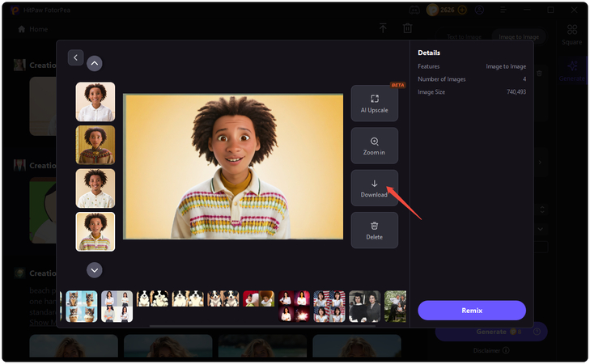Select the first thumbnail with white shirt
The width and height of the screenshot is (590, 364).
pyautogui.click(x=96, y=102)
